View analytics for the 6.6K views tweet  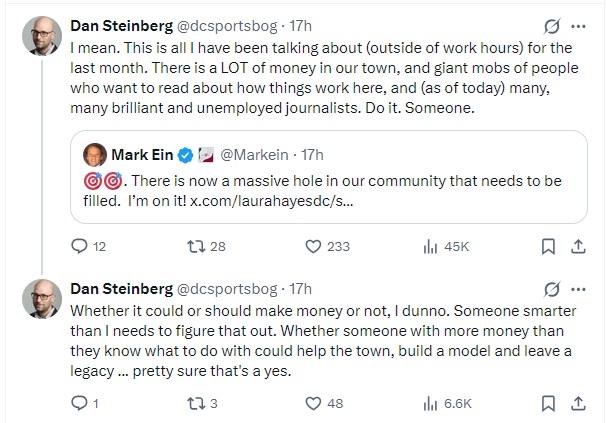pos(432,403)
